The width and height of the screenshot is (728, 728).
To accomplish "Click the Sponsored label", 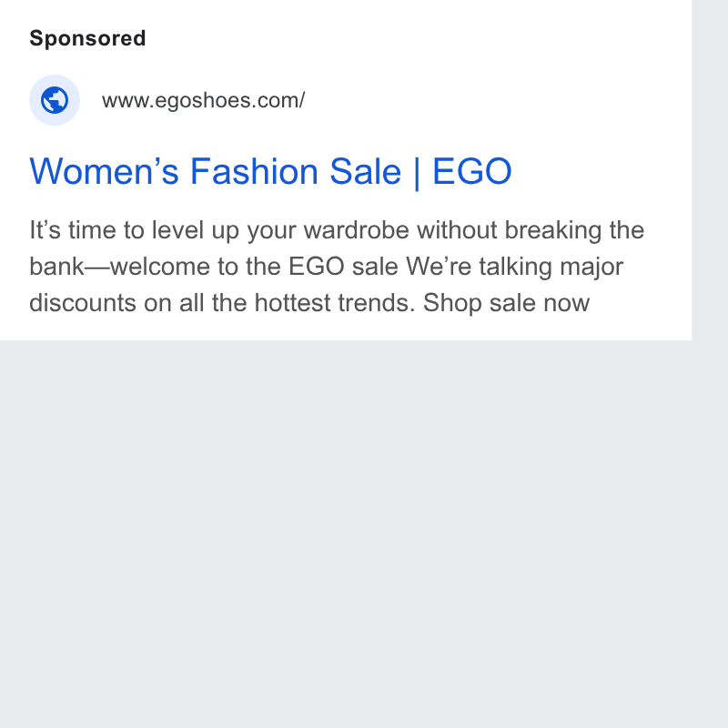I will tap(87, 38).
